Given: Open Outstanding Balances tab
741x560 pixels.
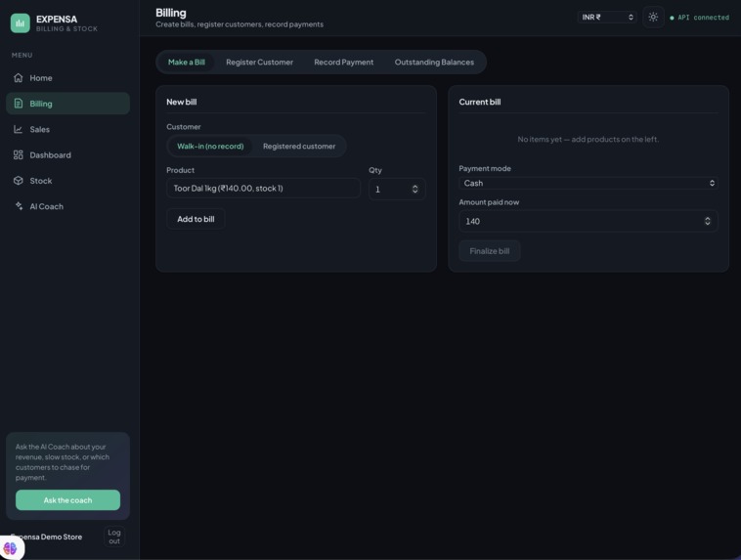Looking at the screenshot, I should click(x=434, y=62).
